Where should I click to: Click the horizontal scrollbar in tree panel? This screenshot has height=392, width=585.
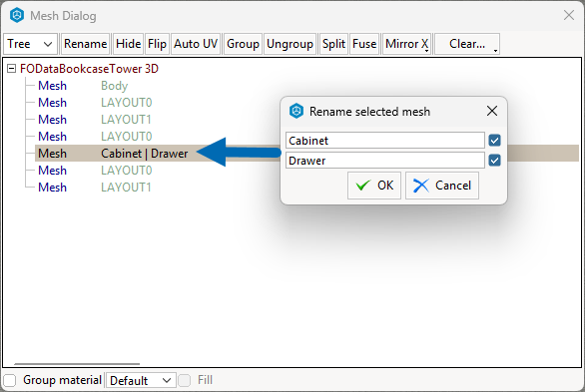(x=77, y=364)
